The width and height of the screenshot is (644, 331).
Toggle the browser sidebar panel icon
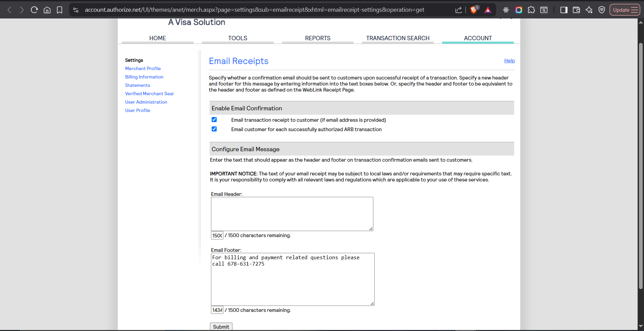(564, 10)
